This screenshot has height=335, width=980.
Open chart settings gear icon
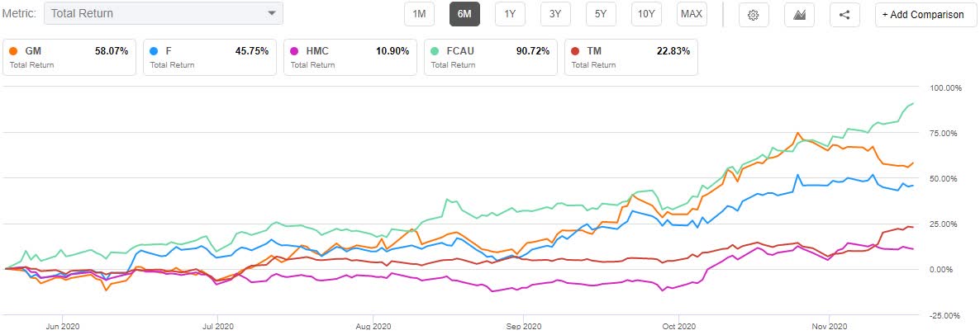(753, 15)
